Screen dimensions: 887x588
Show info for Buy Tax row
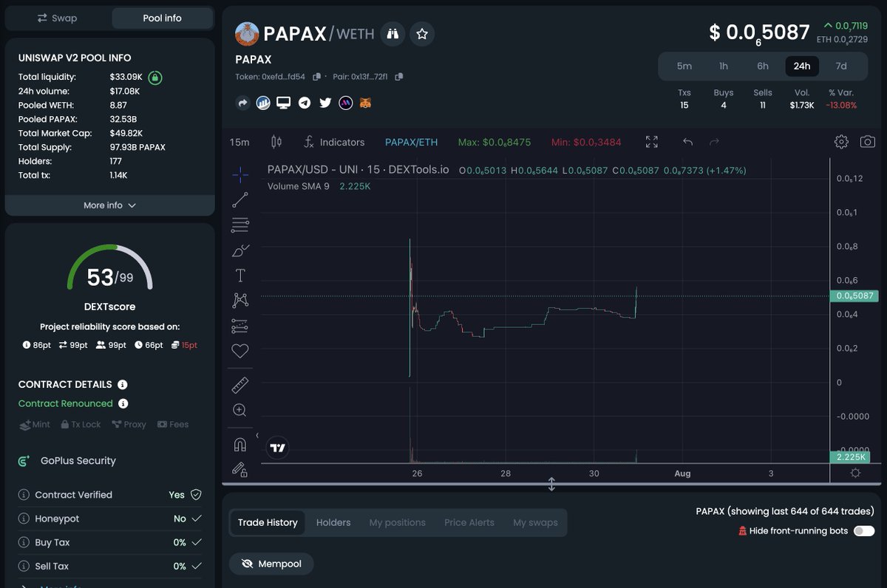(24, 542)
